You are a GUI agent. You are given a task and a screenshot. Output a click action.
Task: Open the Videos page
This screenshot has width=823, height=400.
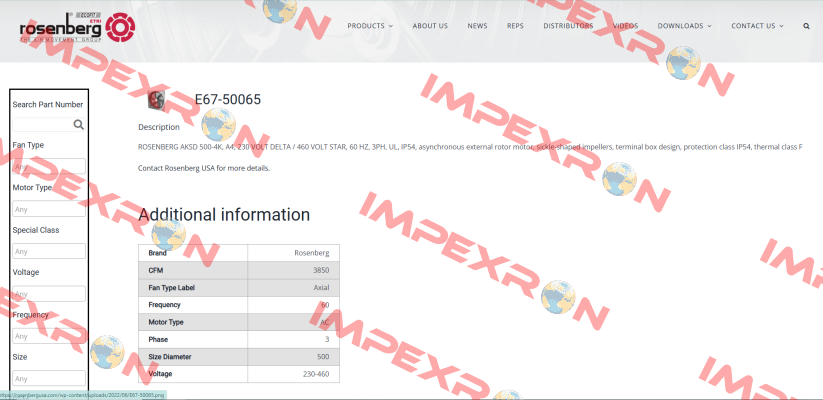pos(626,26)
